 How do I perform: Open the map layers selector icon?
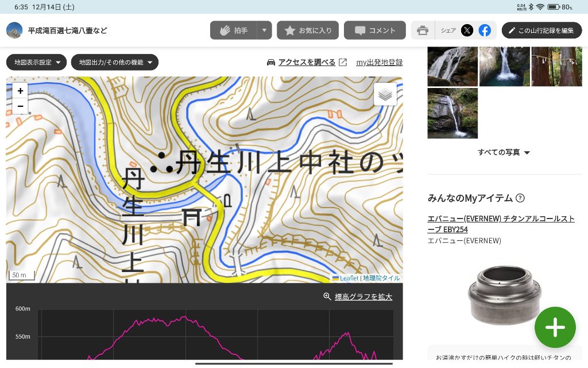tap(385, 95)
